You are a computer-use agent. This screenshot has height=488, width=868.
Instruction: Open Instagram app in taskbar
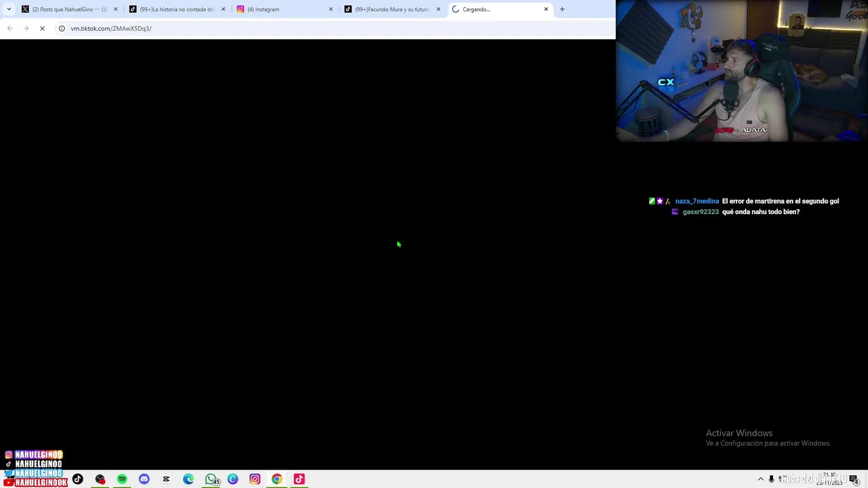(x=255, y=479)
